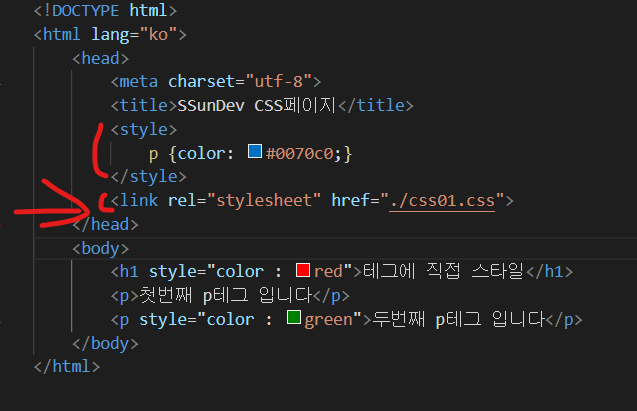
Task: Click the rel="stylesheet" attribute
Action: (244, 201)
